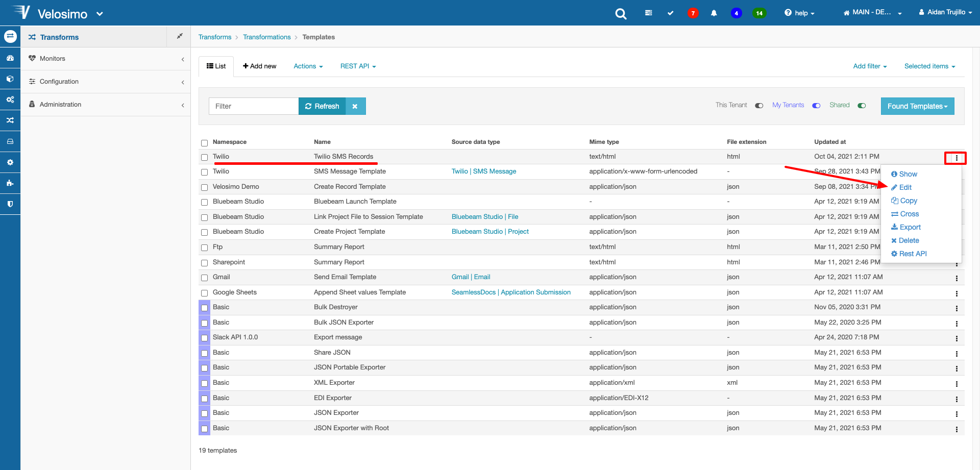Open the help dropdown
980x470 pixels.
pyautogui.click(x=799, y=13)
